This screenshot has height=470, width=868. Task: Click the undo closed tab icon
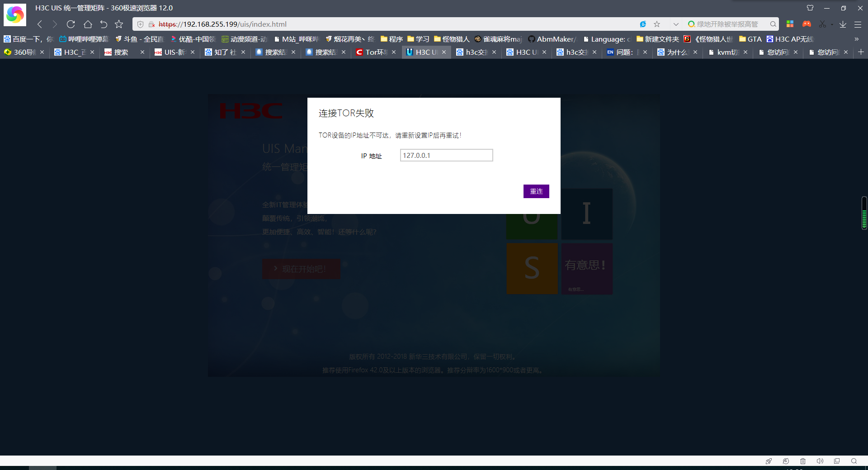(104, 24)
